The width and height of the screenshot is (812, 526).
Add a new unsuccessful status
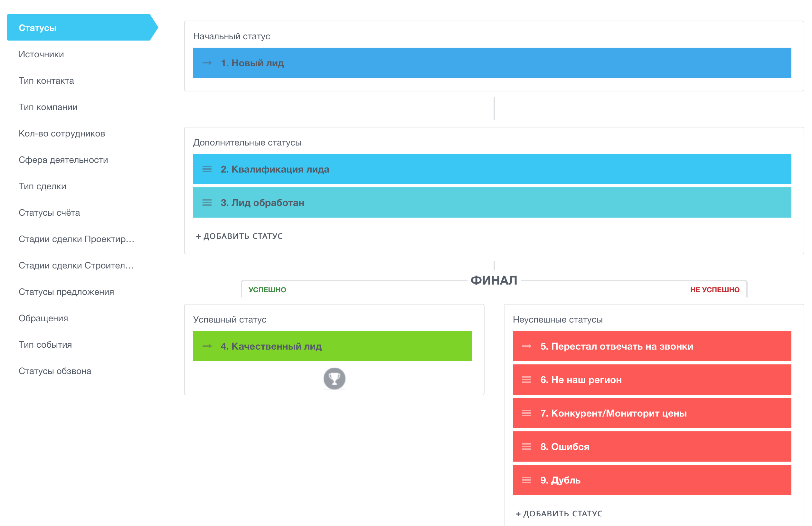tap(559, 513)
